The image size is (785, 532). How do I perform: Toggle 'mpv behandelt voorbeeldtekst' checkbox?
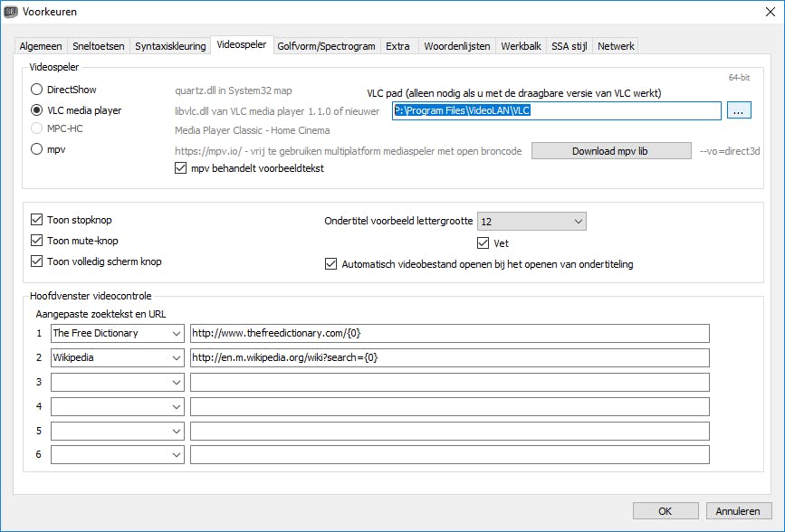pos(179,168)
